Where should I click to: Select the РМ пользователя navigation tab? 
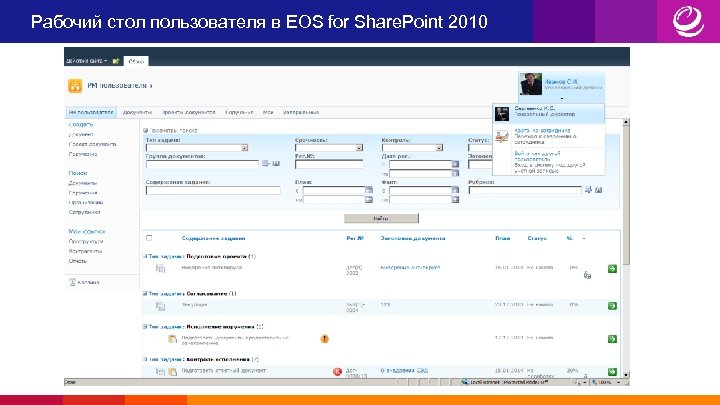(x=91, y=112)
